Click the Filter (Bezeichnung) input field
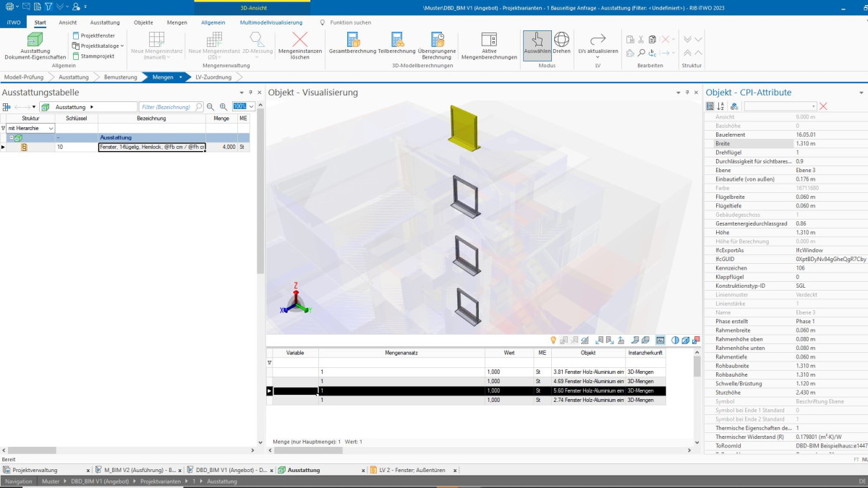The width and height of the screenshot is (868, 488). [x=171, y=107]
